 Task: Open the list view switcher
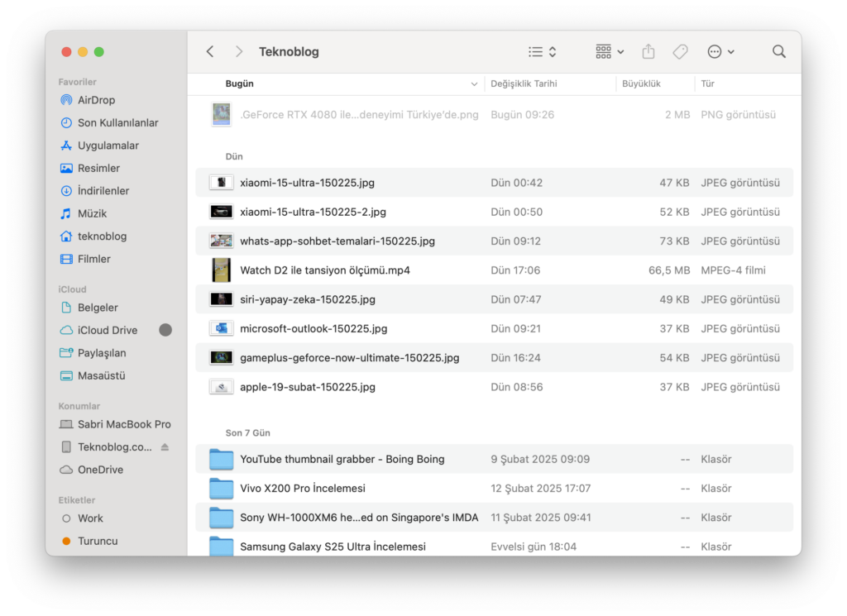coord(543,52)
